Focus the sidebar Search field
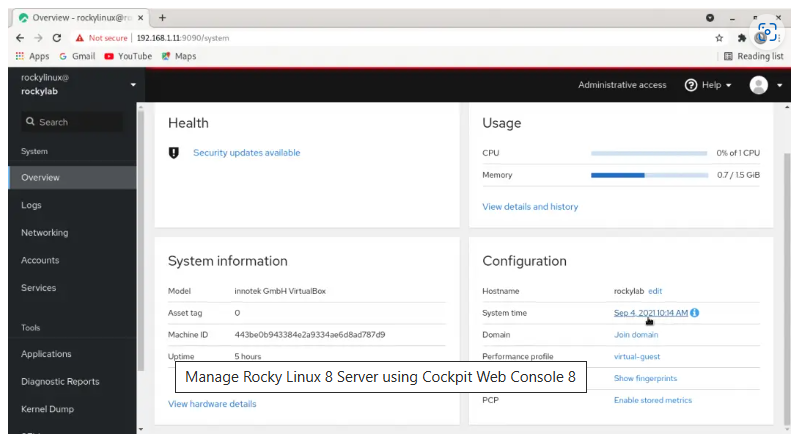Screen dimensions: 797x440 (72, 122)
